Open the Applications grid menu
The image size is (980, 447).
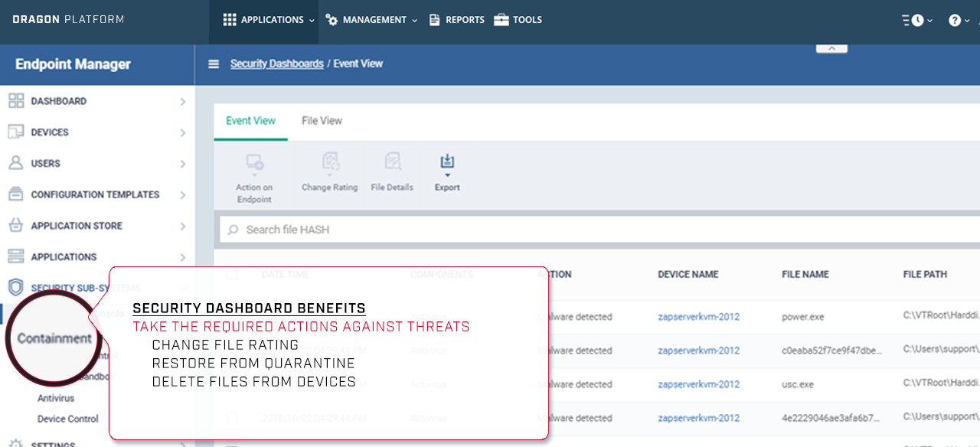[269, 20]
